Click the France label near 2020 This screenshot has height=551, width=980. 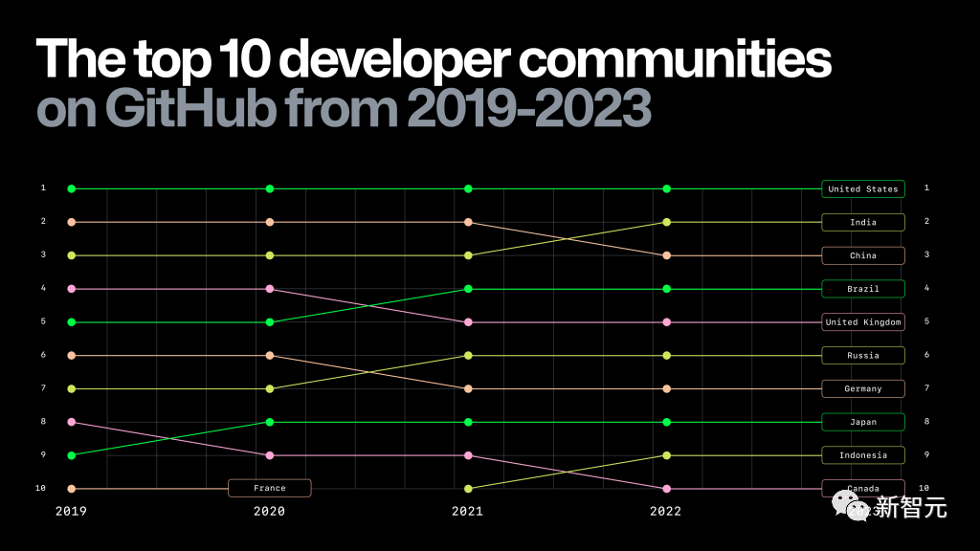point(270,488)
